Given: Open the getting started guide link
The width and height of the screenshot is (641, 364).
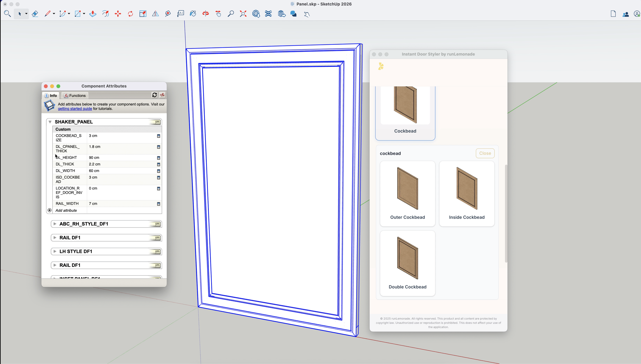Looking at the screenshot, I should (75, 108).
